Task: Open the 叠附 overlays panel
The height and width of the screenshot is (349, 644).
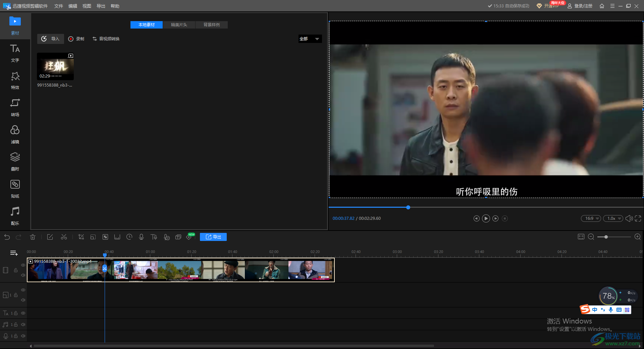Action: click(x=15, y=162)
